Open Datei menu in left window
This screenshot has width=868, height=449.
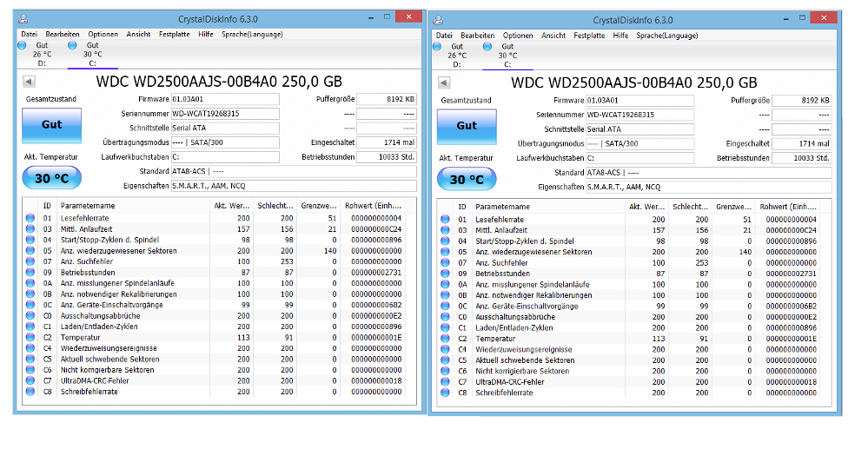[29, 35]
